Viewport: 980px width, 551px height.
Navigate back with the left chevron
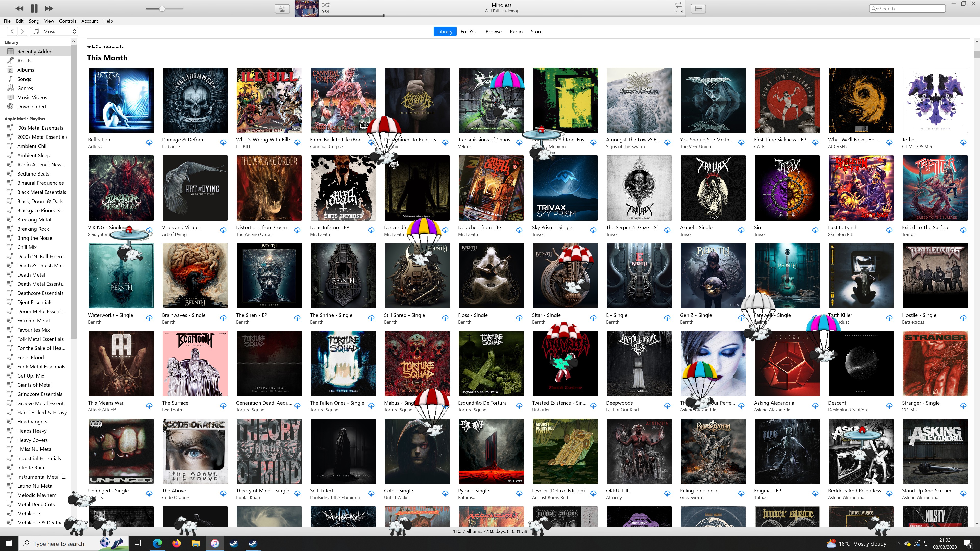12,32
